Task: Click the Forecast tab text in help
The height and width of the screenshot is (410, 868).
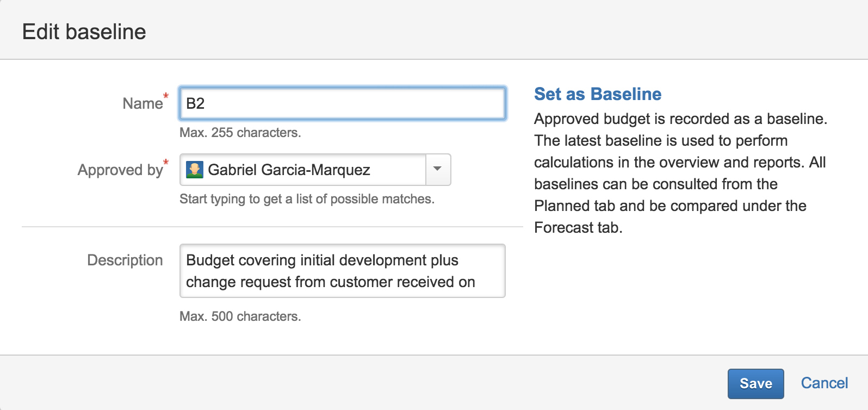Action: pyautogui.click(x=576, y=227)
